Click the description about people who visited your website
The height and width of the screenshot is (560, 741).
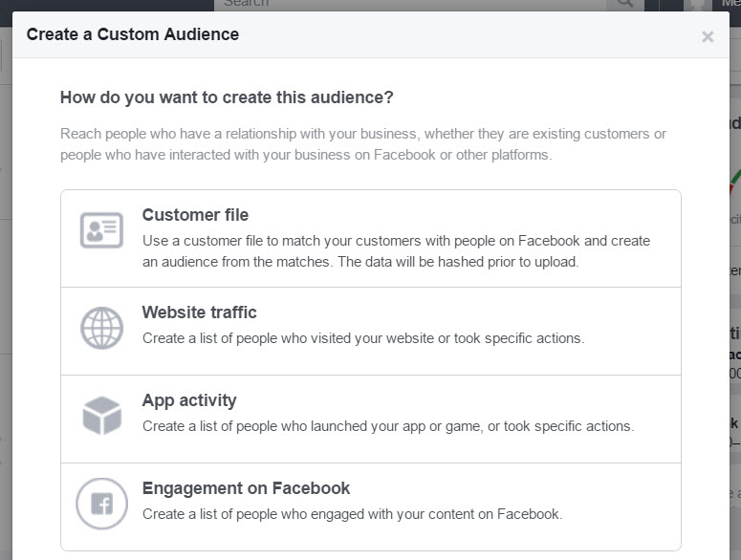point(362,338)
